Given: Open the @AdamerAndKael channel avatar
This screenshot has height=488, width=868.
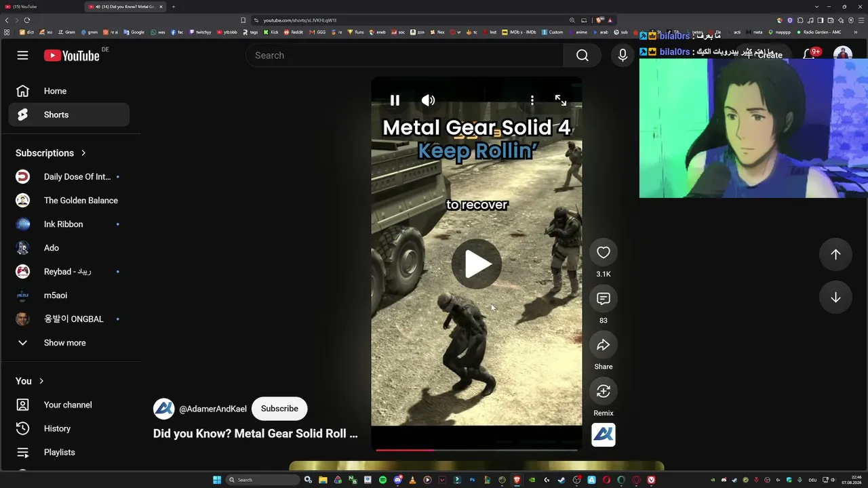Looking at the screenshot, I should point(164,409).
